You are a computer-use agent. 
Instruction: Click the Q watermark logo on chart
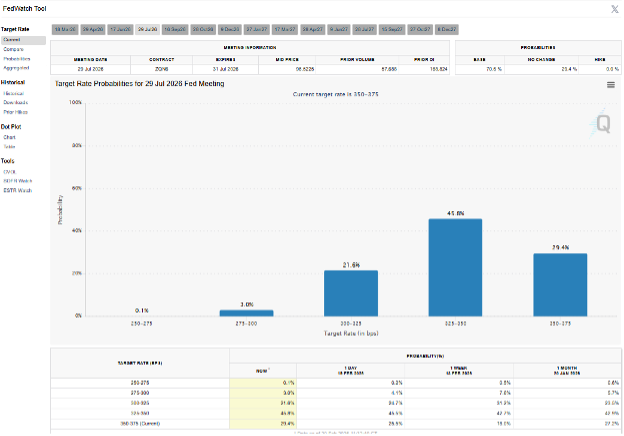click(x=603, y=123)
